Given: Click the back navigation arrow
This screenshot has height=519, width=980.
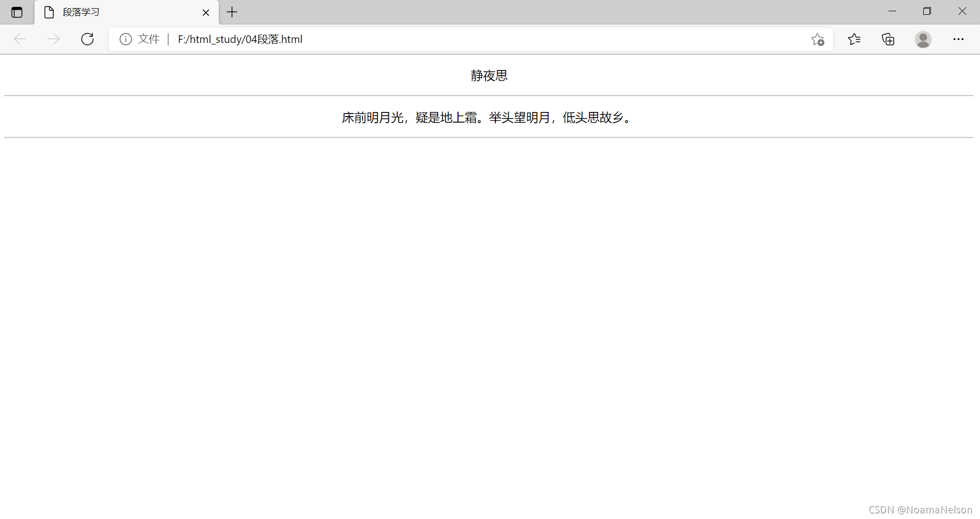Looking at the screenshot, I should tap(19, 39).
